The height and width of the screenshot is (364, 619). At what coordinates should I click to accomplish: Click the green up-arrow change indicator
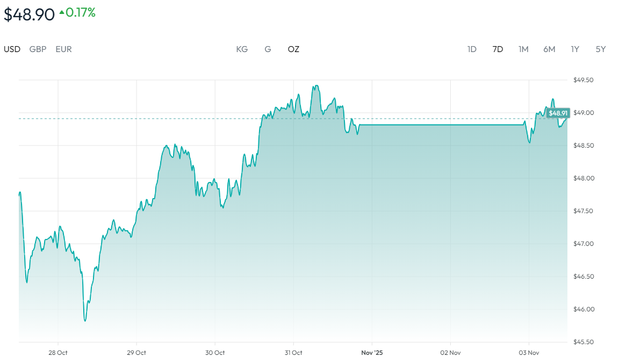(x=62, y=12)
